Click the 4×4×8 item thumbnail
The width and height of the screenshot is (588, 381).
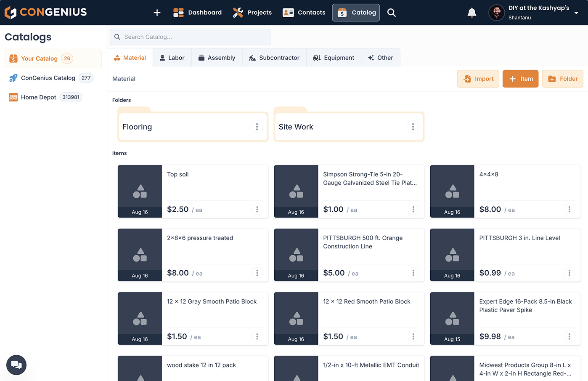[x=452, y=191]
